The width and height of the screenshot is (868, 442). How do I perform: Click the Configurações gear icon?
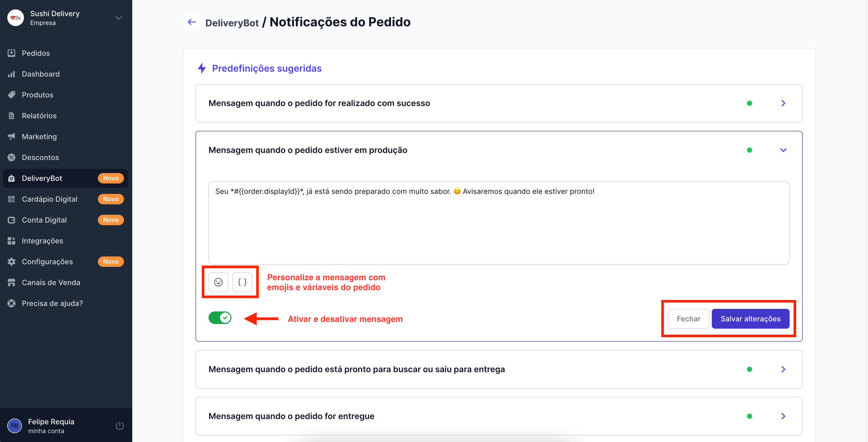pyautogui.click(x=12, y=262)
